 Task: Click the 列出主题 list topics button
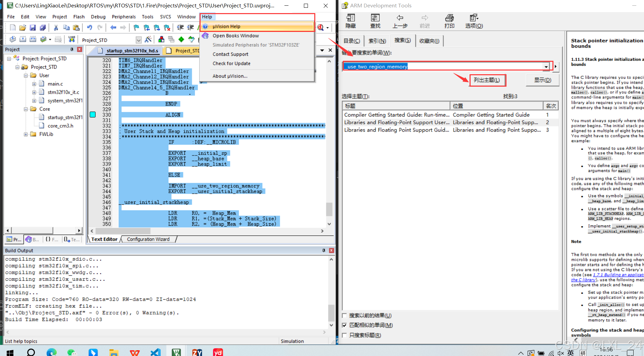487,80
